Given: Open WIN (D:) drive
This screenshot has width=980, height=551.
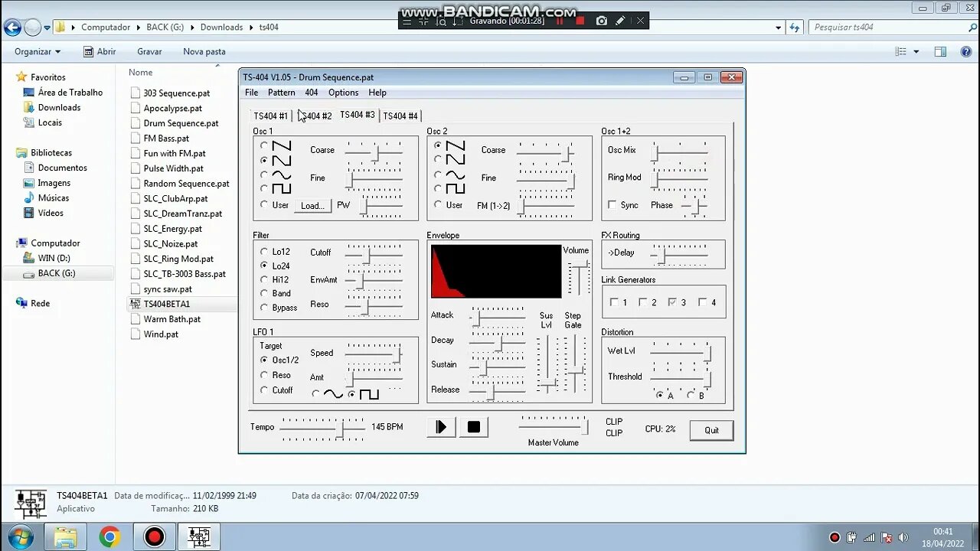Looking at the screenshot, I should (54, 259).
